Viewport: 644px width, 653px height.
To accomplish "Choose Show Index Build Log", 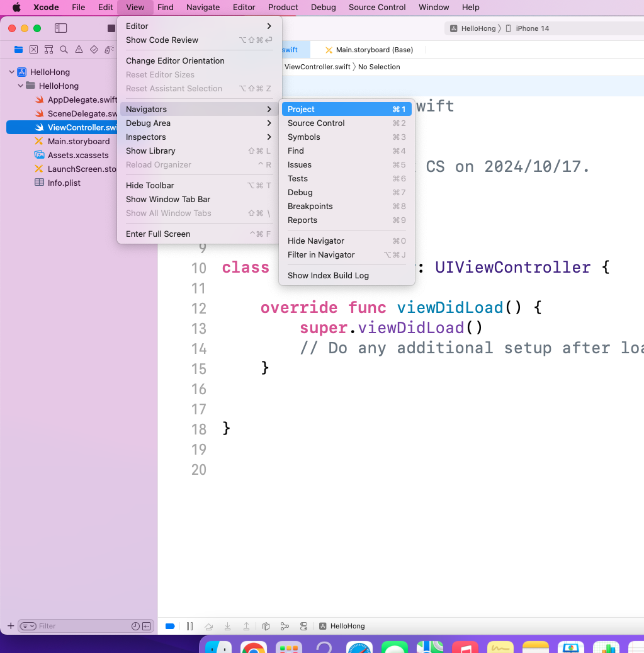I will tap(346, 275).
